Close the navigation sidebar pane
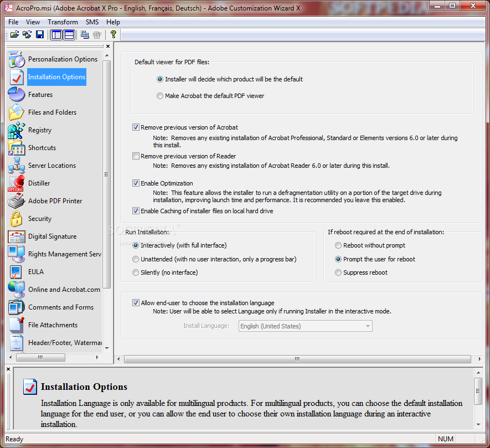The height and width of the screenshot is (448, 490). 108,47
